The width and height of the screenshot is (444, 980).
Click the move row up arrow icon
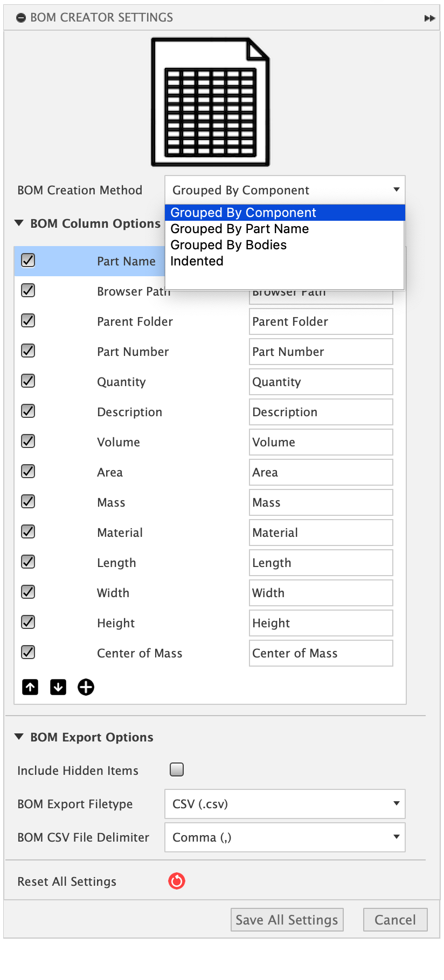(x=30, y=687)
